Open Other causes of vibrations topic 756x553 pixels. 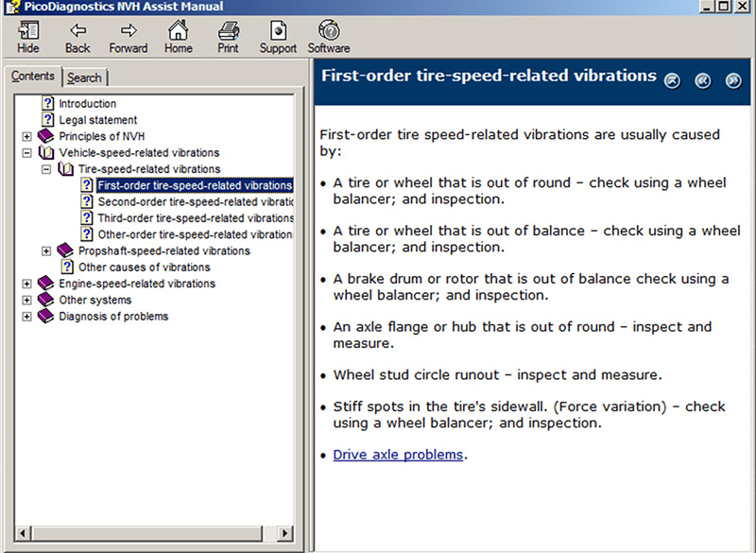tap(144, 268)
